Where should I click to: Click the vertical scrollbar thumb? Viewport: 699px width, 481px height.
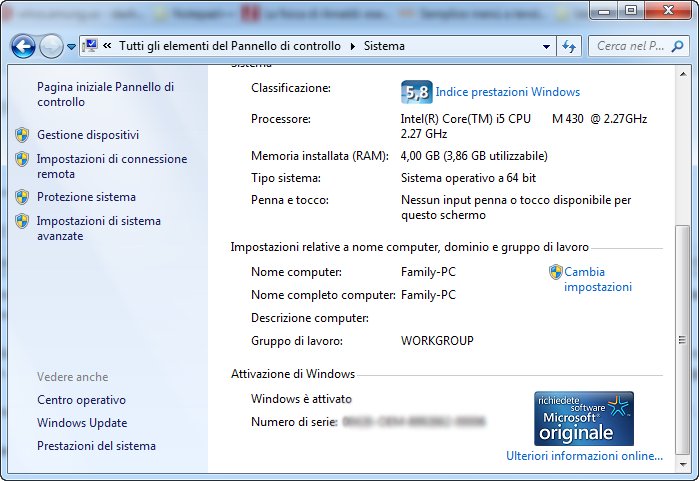(683, 340)
